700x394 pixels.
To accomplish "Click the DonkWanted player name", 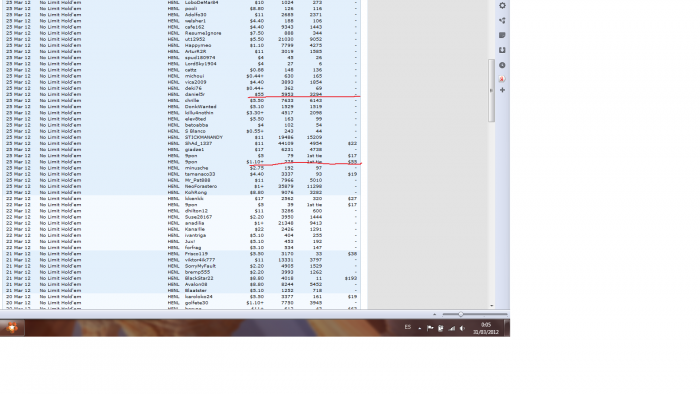I will click(x=200, y=107).
